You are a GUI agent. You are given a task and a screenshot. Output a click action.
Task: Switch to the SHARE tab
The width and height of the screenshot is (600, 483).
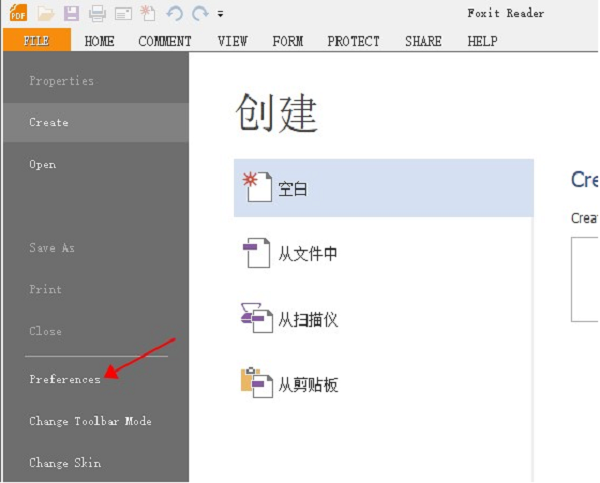tap(423, 41)
